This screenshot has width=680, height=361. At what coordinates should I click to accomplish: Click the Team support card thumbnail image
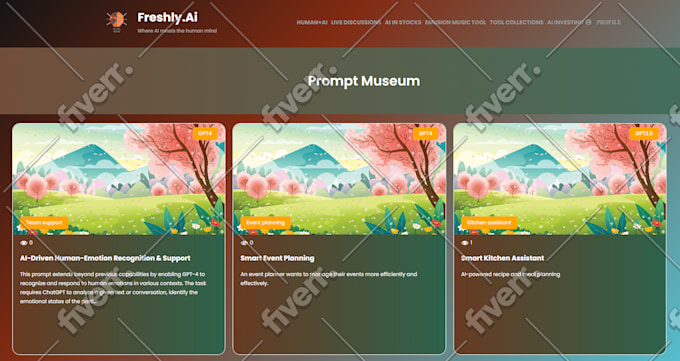coord(119,179)
